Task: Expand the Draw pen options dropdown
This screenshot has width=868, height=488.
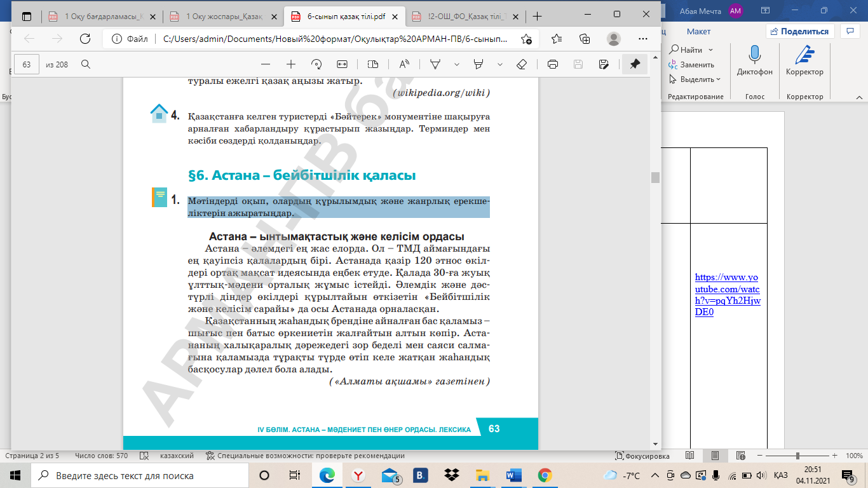Action: point(456,64)
